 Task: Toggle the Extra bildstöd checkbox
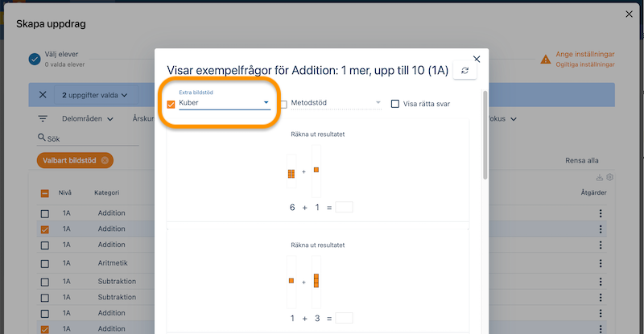[171, 104]
